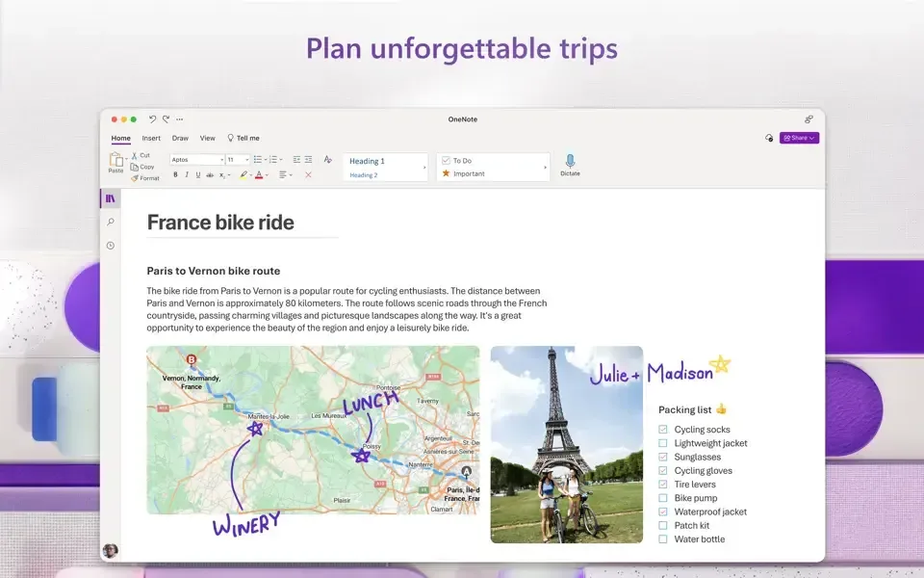Open the notebooks navigation sidebar icon
Screen dimensions: 924x578
click(x=110, y=198)
